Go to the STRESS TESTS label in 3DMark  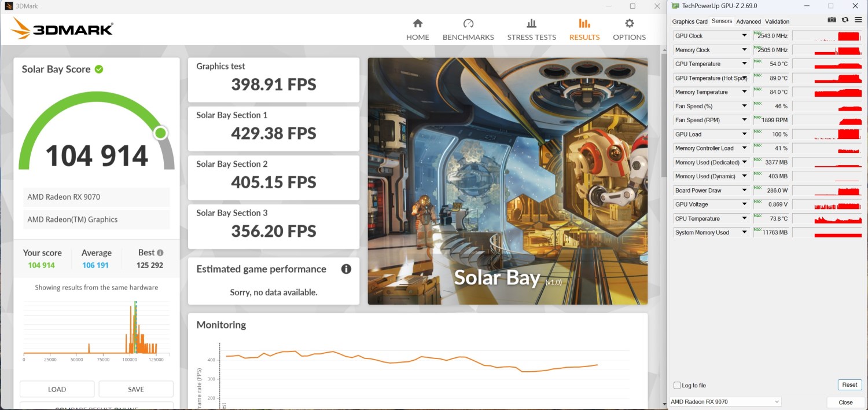(531, 37)
